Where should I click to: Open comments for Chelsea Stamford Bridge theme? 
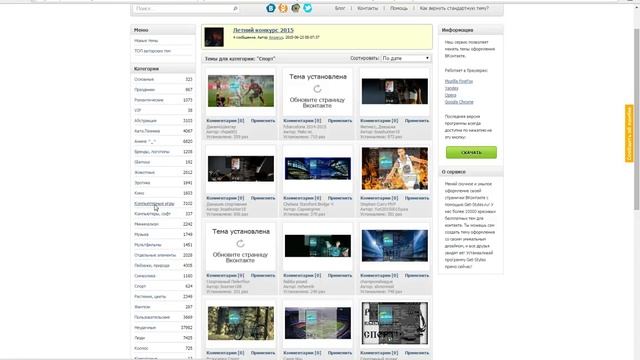point(302,198)
